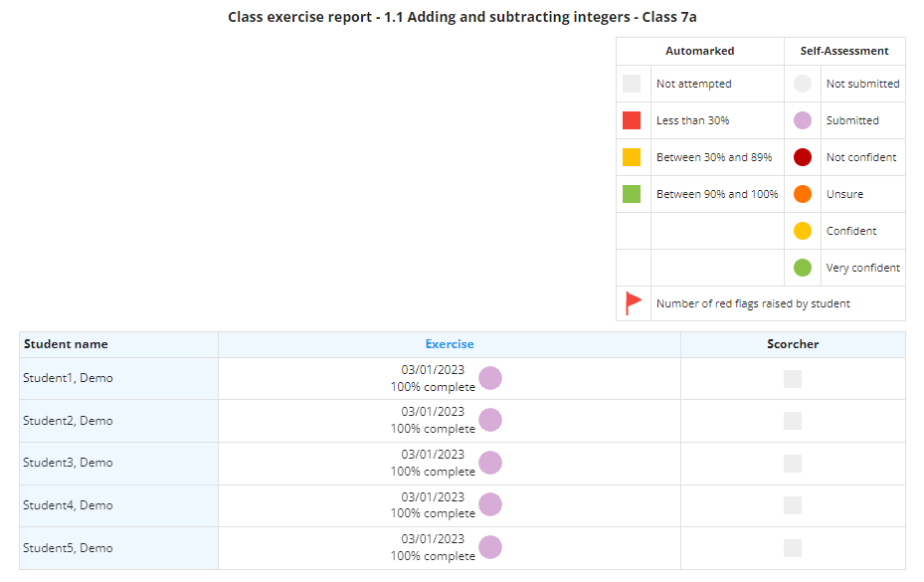Click grey Not submitted legend circle
This screenshot has height=582, width=924.
tap(803, 84)
